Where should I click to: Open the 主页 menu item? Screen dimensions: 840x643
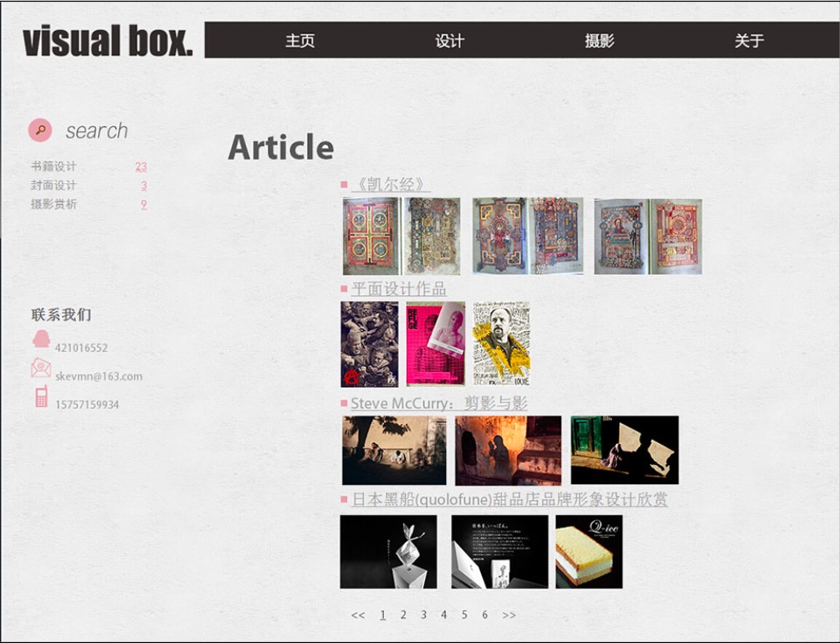click(x=300, y=41)
